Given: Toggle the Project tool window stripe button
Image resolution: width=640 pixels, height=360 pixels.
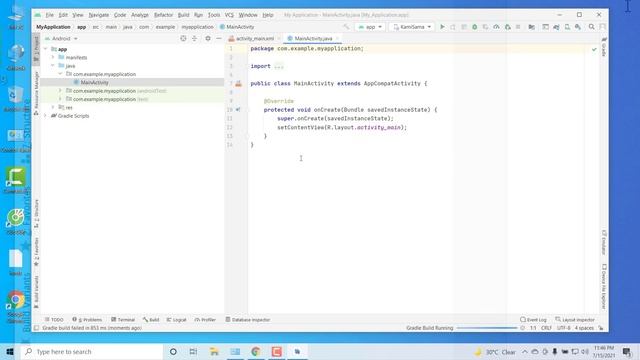Looking at the screenshot, I should pos(36,50).
